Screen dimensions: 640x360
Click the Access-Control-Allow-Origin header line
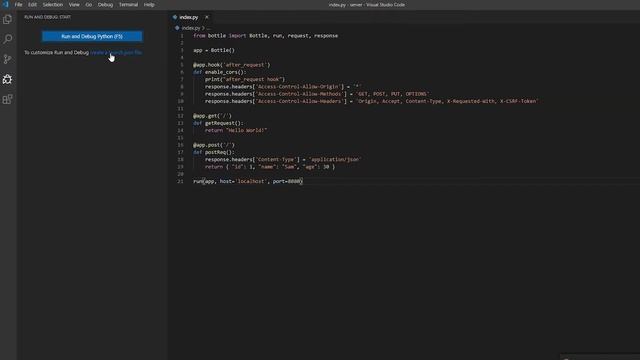[x=283, y=87]
